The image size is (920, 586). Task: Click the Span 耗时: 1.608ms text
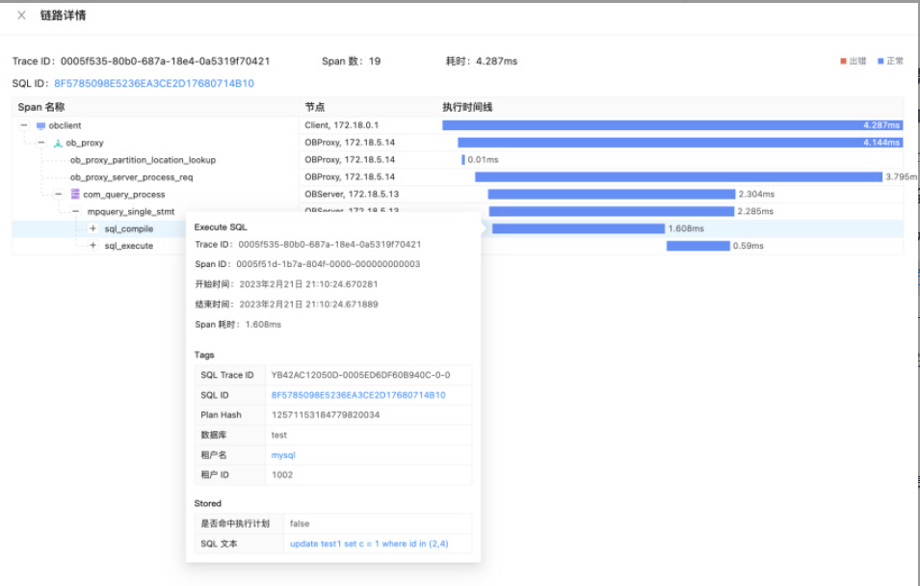[x=238, y=324]
